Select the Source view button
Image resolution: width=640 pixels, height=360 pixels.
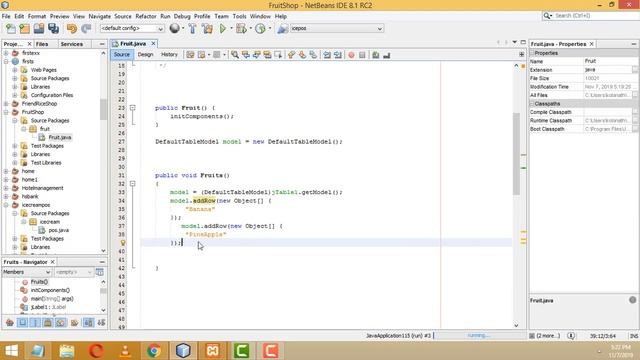point(122,54)
